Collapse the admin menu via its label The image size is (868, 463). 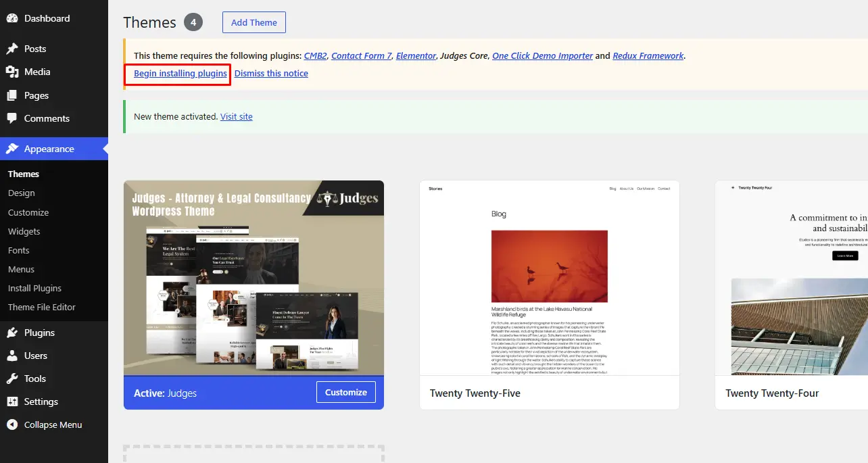53,424
